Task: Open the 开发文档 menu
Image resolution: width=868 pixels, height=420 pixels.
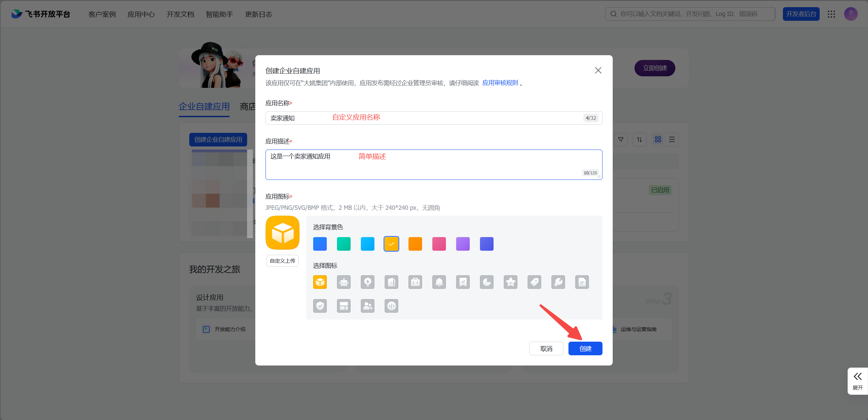Action: 180,14
